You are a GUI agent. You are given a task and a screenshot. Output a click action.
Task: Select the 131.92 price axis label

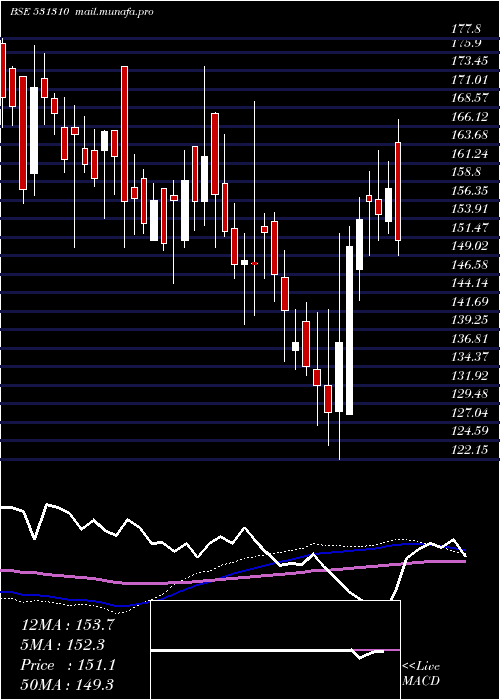470,376
